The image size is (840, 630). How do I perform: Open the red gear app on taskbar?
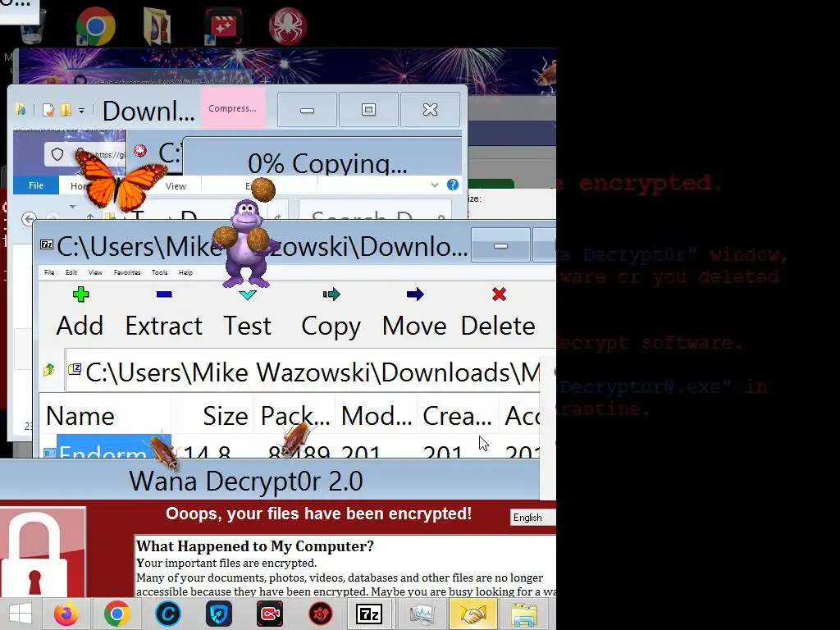point(321,614)
